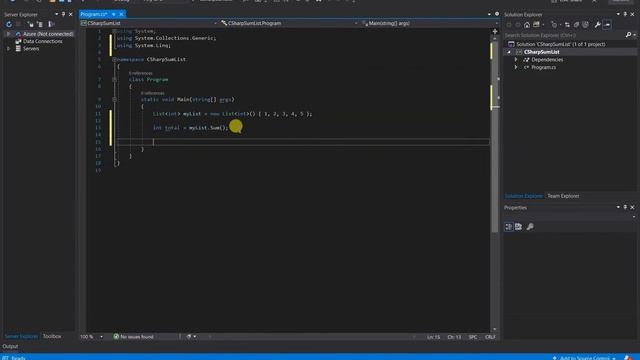This screenshot has height=360, width=640.
Task: Click Solution Explorer Forward navigation icon
Action: tap(518, 25)
